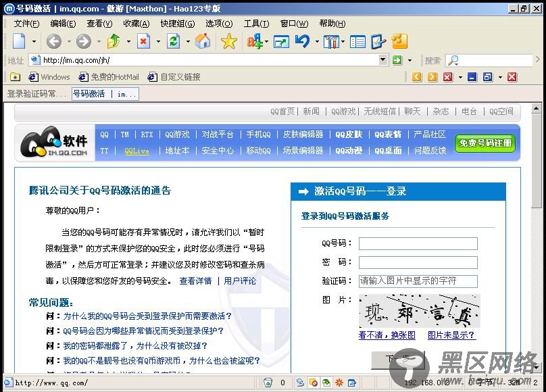Click the green Go arrow beside address bar
Screen dimensions: 546x392
397,60
